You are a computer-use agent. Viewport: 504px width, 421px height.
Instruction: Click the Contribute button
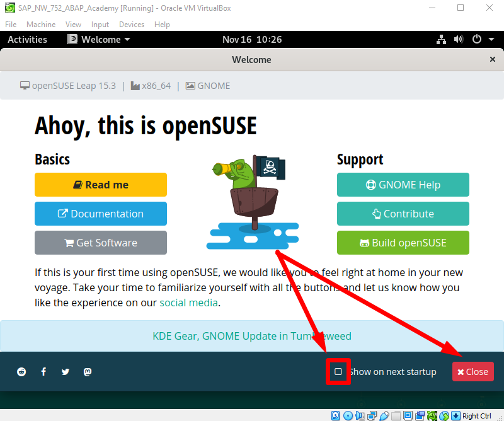(403, 214)
